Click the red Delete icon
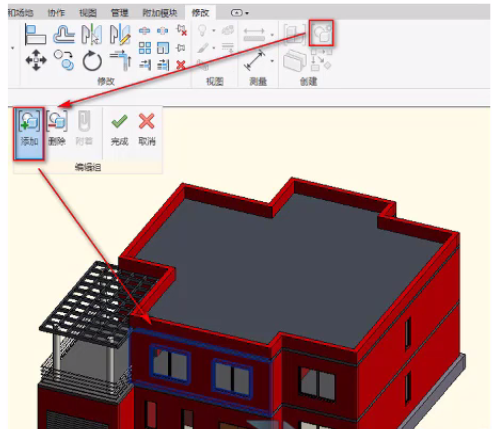Screen dimensions: 492x429 [x=181, y=65]
